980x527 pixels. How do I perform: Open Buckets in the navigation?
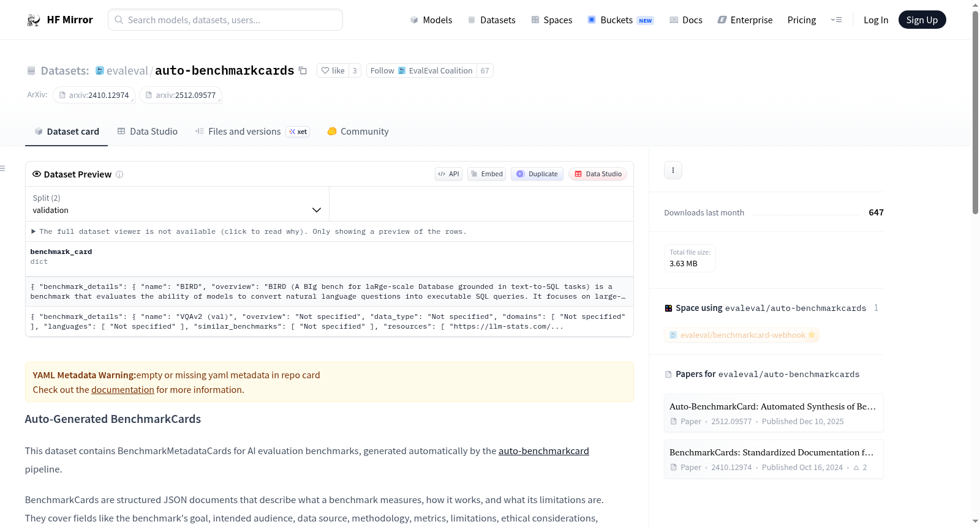620,20
